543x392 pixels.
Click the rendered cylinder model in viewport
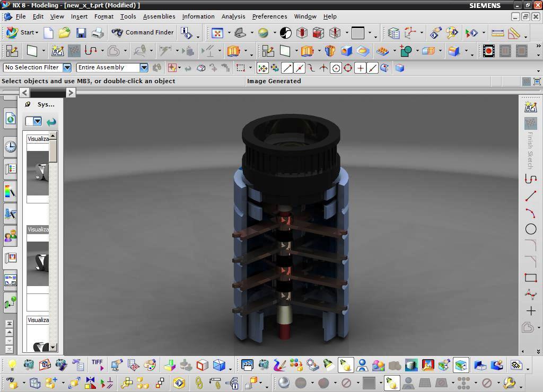291,228
